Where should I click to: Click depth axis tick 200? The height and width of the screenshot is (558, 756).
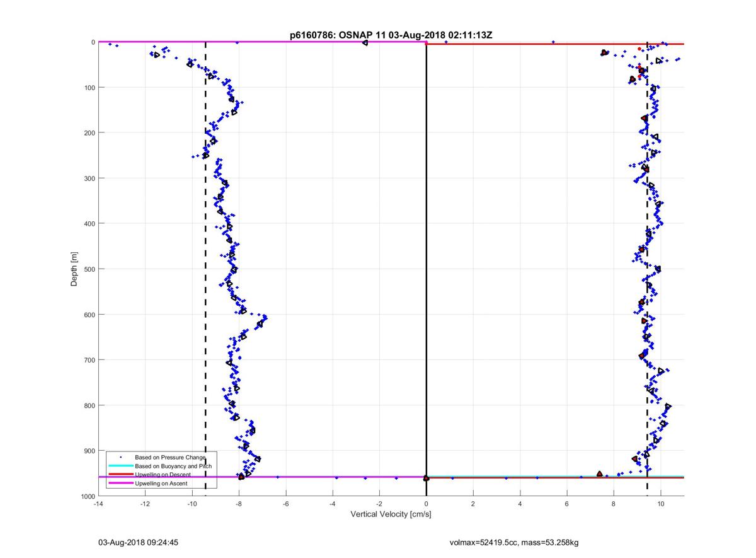tap(88, 133)
